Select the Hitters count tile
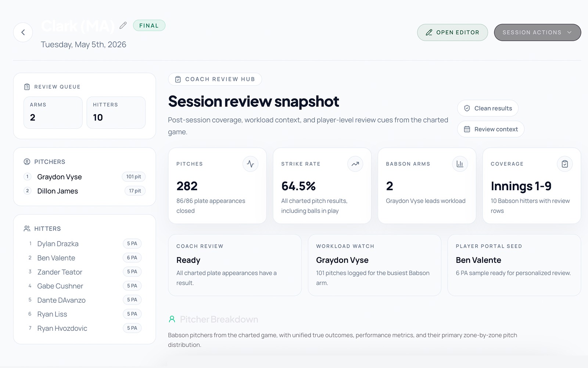Viewport: 588px width, 368px height. pos(116,113)
